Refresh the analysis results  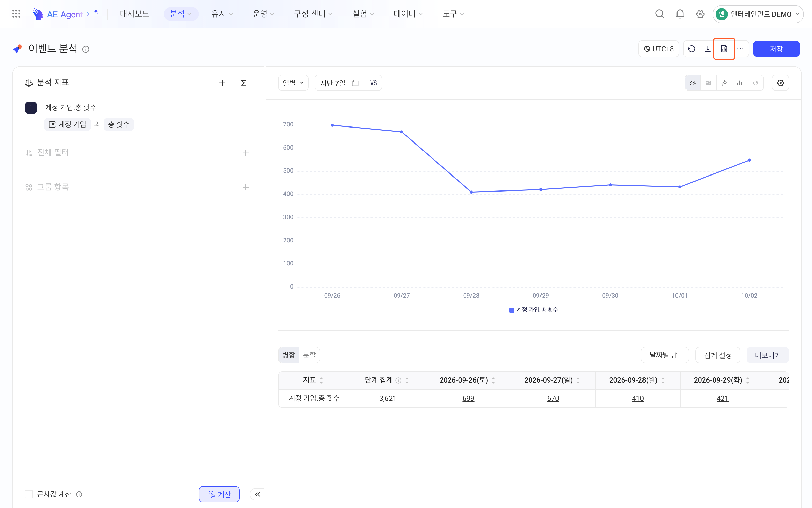click(691, 49)
